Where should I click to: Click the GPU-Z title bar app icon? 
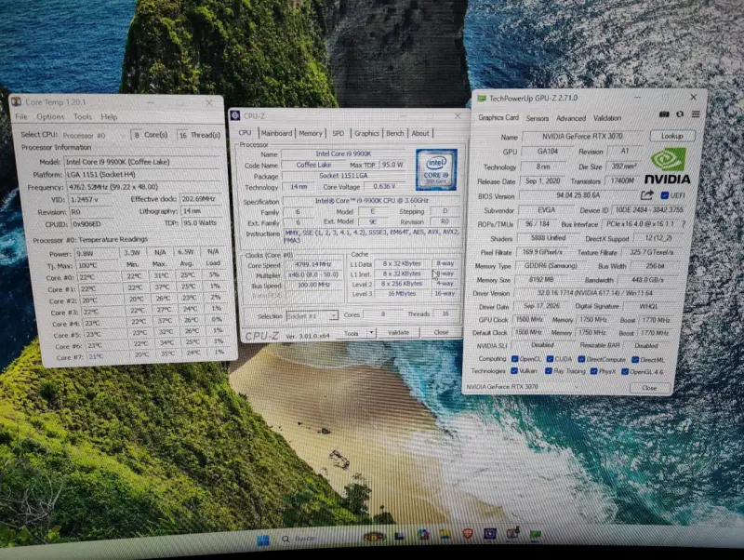click(x=482, y=99)
